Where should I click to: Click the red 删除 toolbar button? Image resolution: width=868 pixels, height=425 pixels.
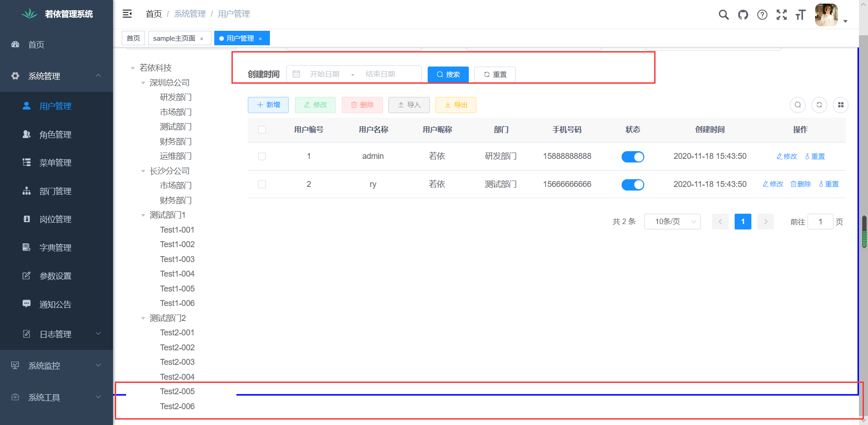tap(362, 105)
